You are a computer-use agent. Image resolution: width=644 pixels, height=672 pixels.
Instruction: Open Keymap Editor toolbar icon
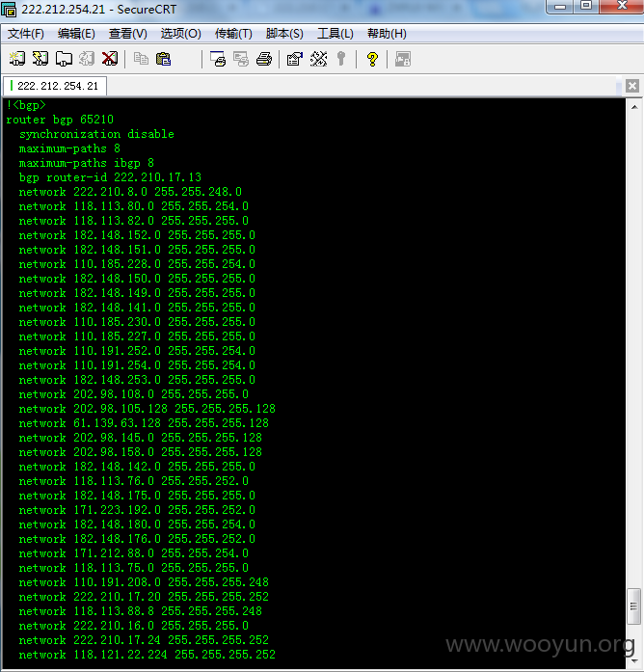pos(318,59)
